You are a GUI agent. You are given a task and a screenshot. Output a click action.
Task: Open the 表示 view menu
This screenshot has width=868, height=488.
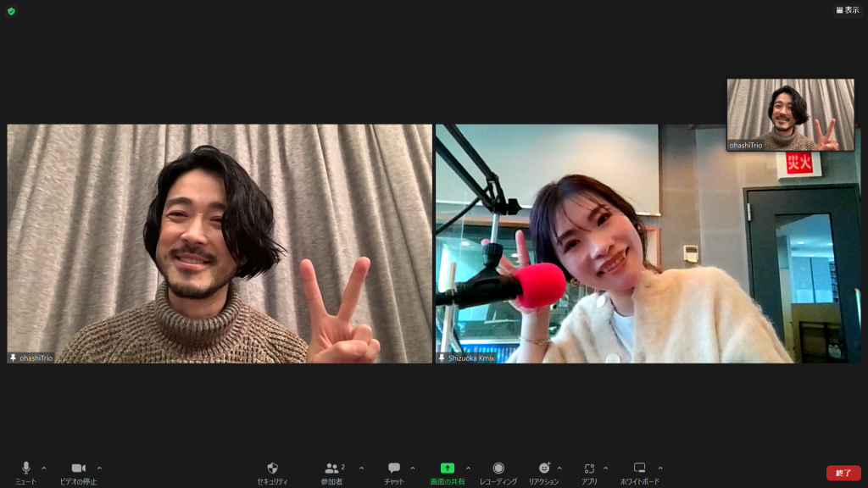tap(847, 10)
